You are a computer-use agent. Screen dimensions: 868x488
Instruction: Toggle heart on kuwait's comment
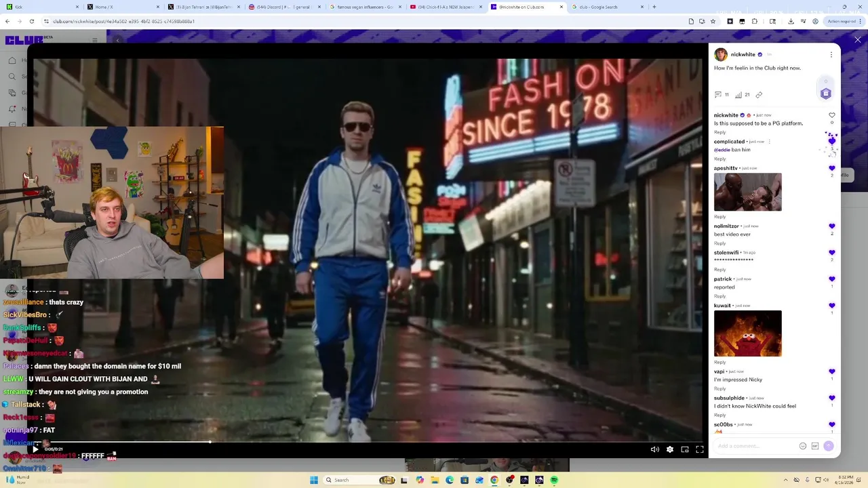(x=832, y=306)
